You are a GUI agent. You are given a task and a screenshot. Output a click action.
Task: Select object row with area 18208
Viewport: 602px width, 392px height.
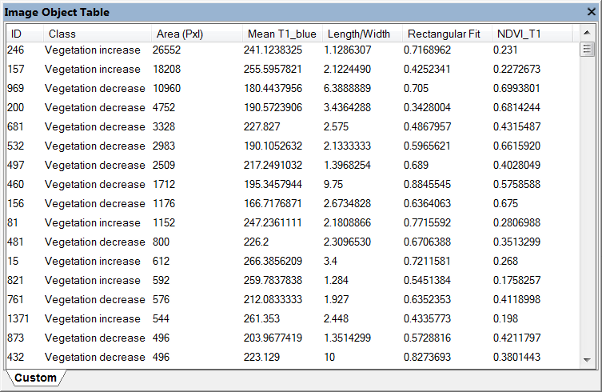point(293,69)
